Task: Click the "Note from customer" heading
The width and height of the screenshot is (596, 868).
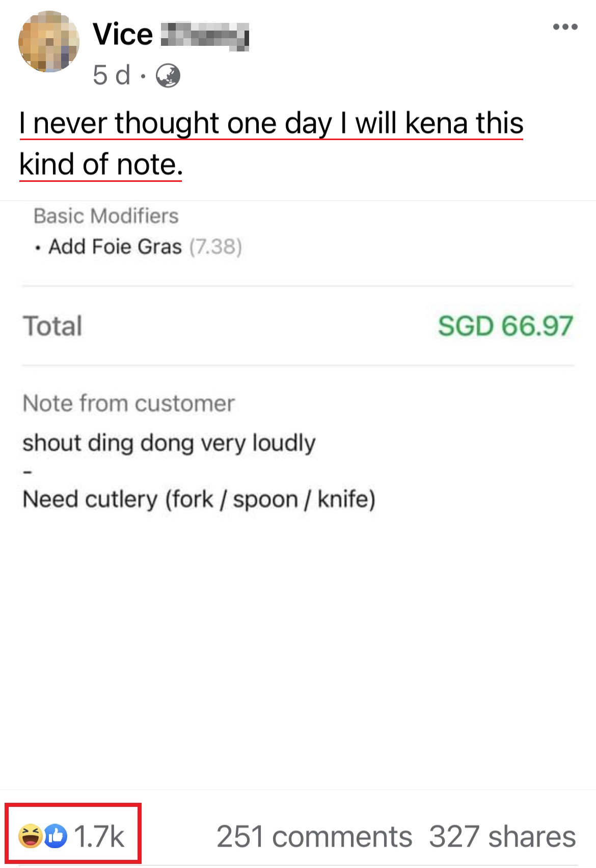Action: click(x=129, y=403)
